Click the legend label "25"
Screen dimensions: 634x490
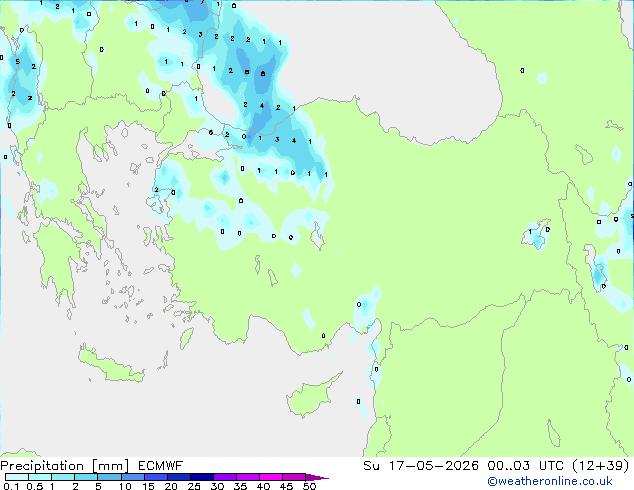point(194,486)
